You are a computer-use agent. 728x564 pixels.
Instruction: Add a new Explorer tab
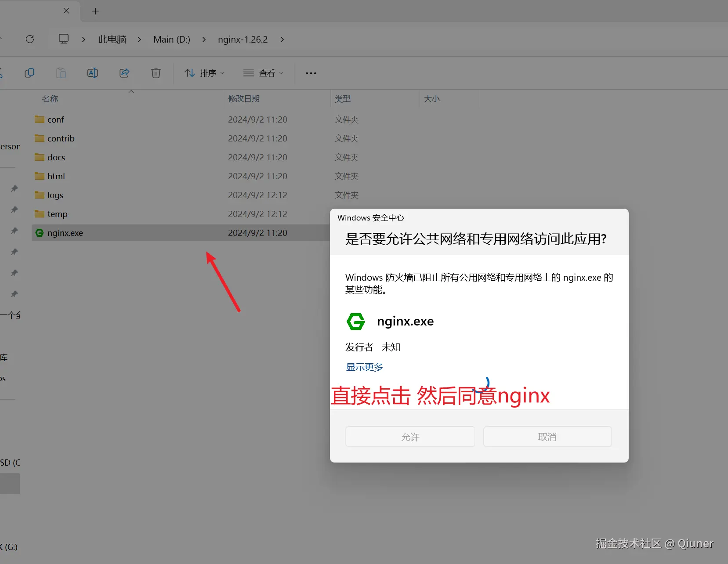(95, 11)
